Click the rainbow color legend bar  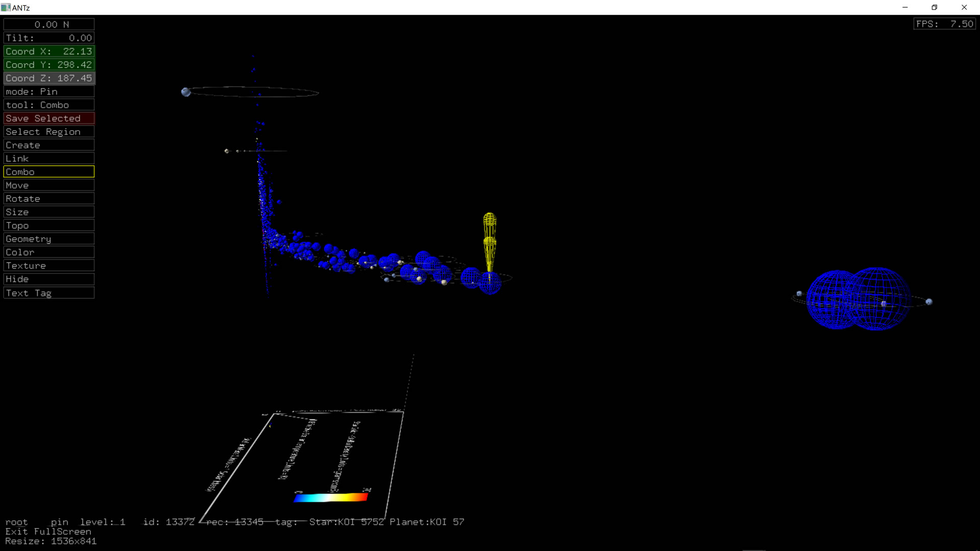(x=331, y=497)
